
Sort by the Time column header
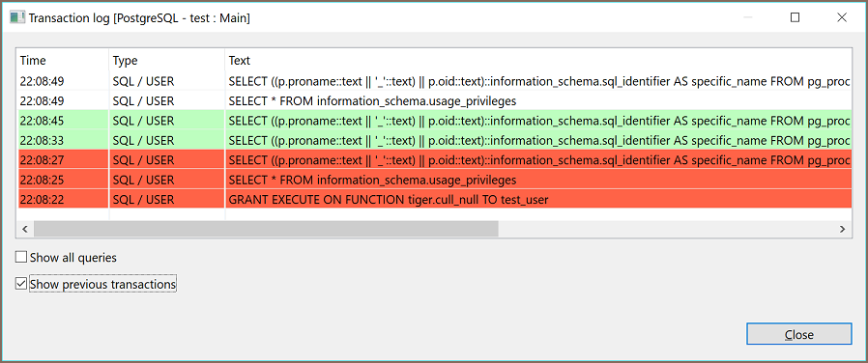[63, 60]
